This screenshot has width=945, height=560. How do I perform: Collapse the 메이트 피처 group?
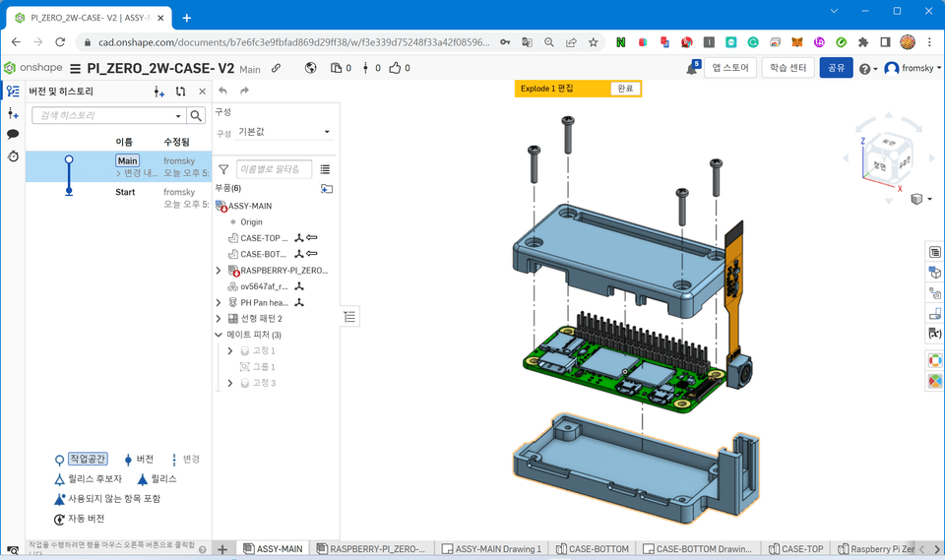point(219,335)
